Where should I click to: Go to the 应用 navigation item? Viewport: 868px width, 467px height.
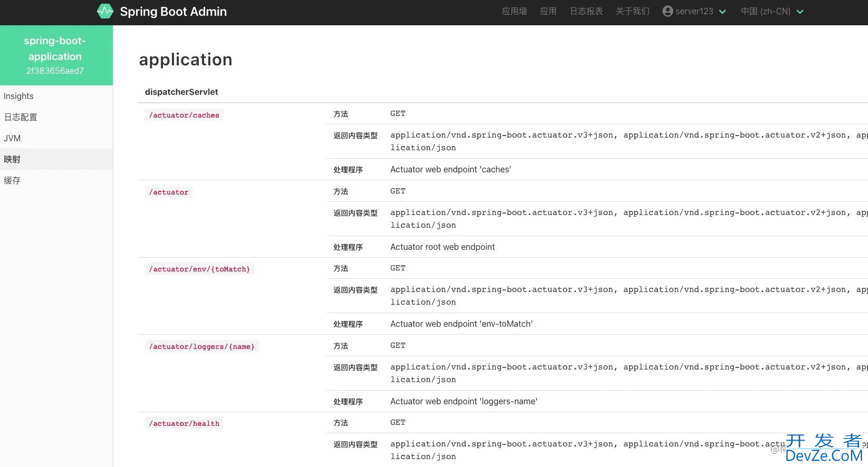(x=548, y=11)
